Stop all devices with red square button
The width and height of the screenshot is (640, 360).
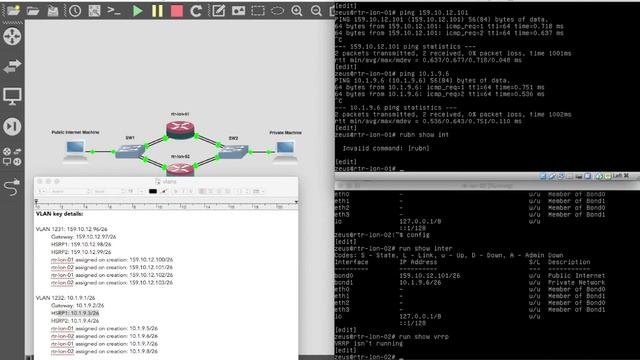[176, 11]
